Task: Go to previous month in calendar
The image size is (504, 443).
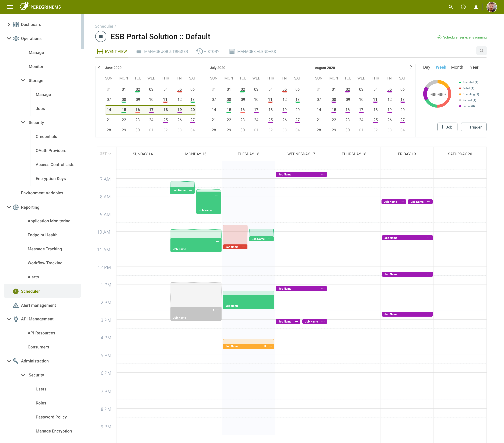Action: click(x=99, y=68)
